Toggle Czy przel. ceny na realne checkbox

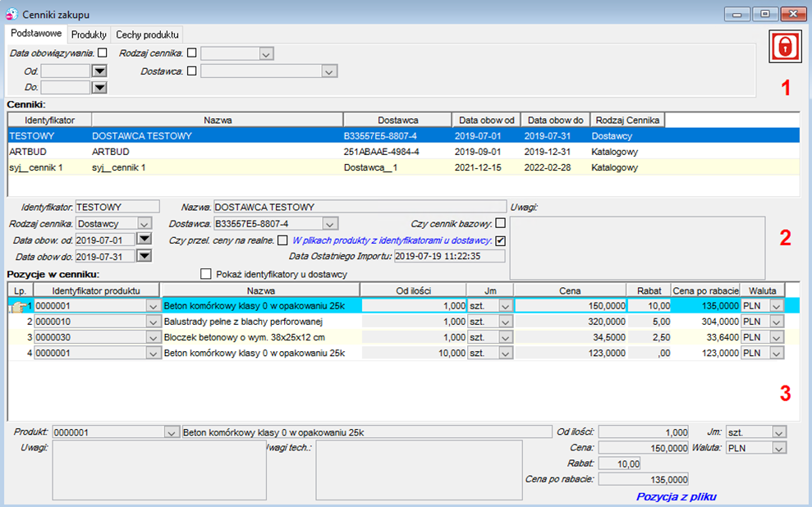tap(282, 240)
